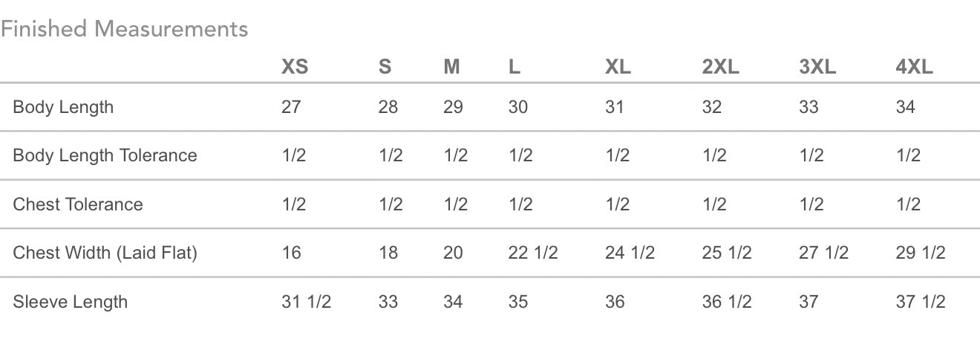Select the S Chest Width value 18

tap(388, 253)
